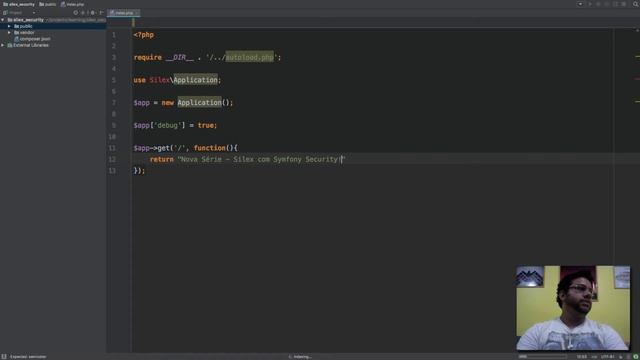Click the Indexing progress indicator
640x360 pixels.
(300, 357)
